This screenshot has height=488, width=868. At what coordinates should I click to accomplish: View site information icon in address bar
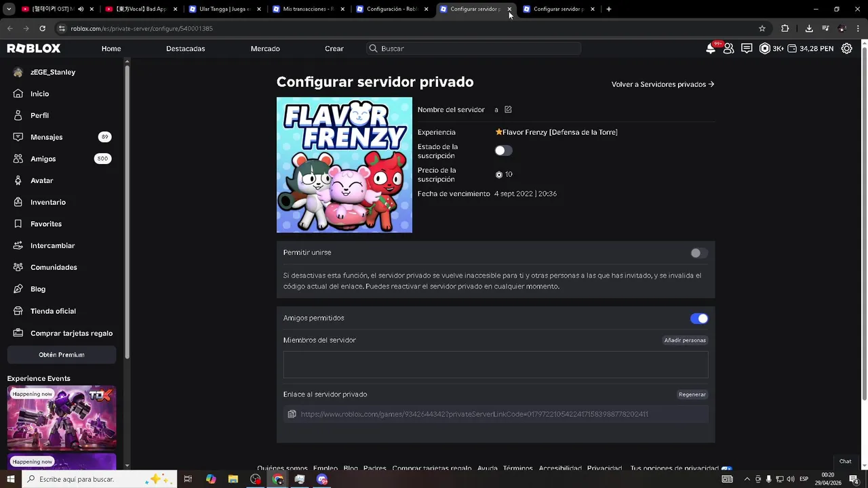pyautogui.click(x=62, y=28)
